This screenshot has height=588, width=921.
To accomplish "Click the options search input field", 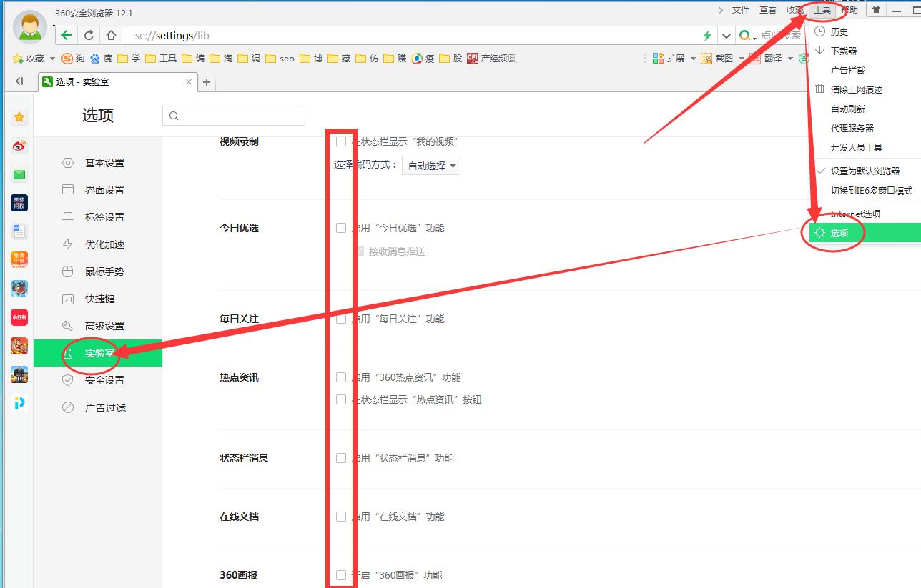I will tap(234, 116).
